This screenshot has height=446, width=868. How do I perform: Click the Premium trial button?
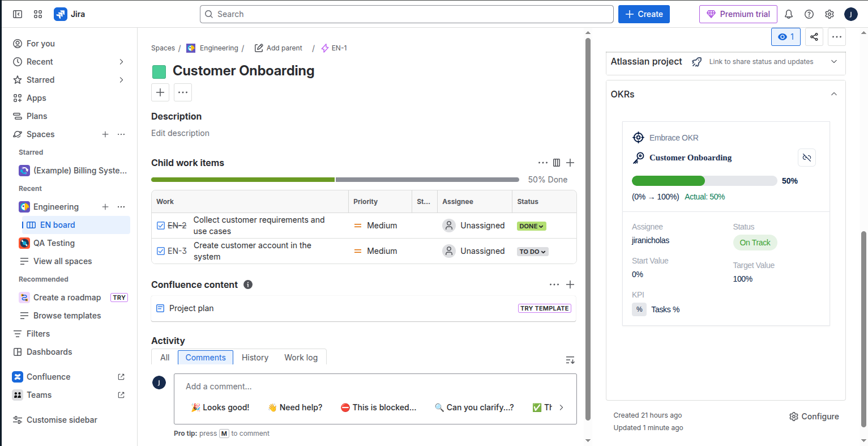click(738, 14)
